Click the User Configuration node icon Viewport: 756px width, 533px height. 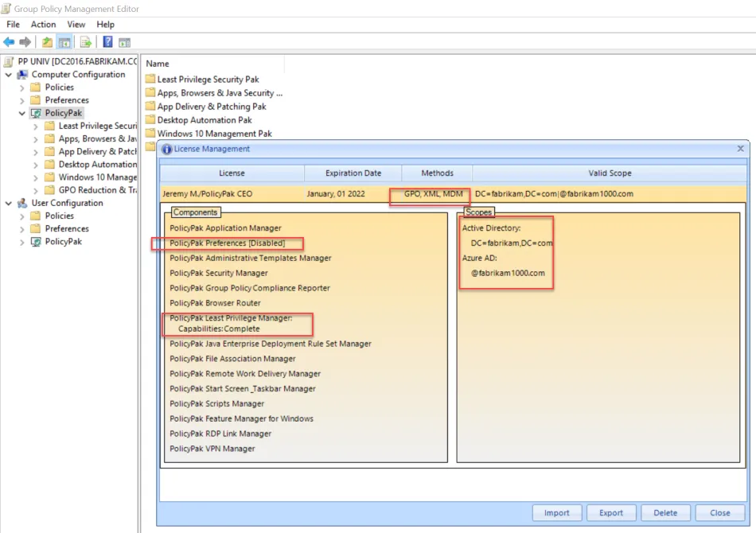click(x=22, y=204)
